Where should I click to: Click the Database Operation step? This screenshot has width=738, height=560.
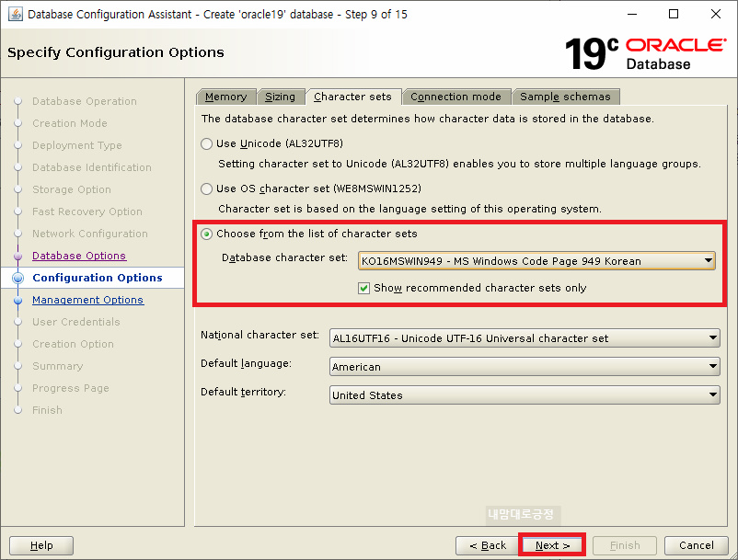tap(85, 101)
